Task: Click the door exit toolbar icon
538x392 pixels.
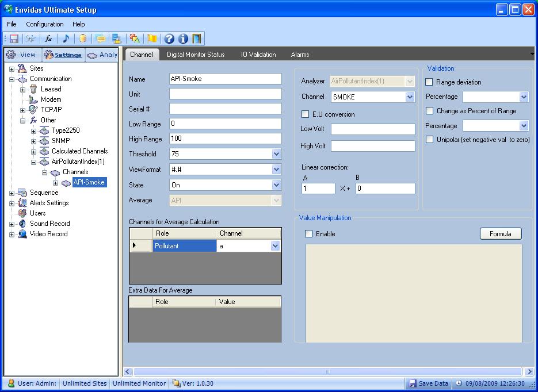Action: coord(197,39)
